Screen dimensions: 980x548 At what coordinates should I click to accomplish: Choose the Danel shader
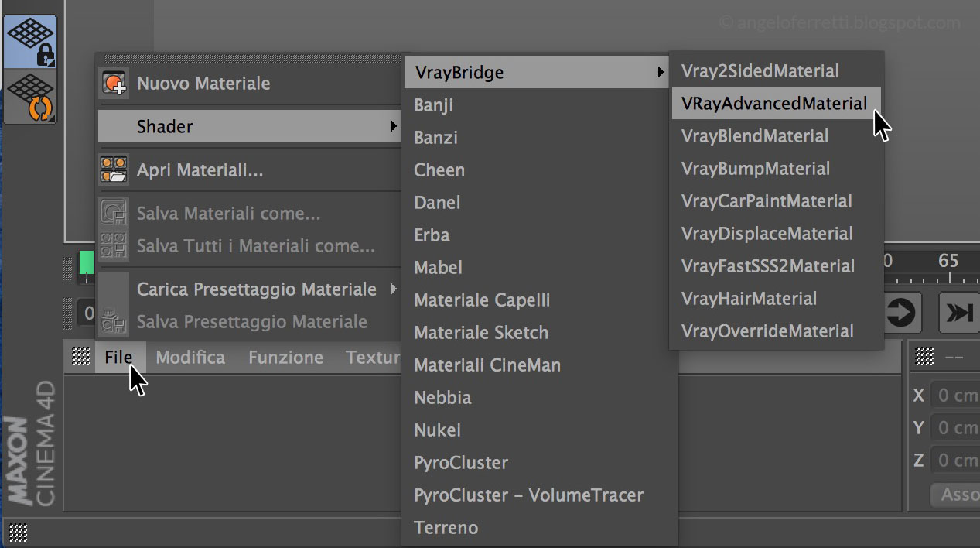pos(539,203)
